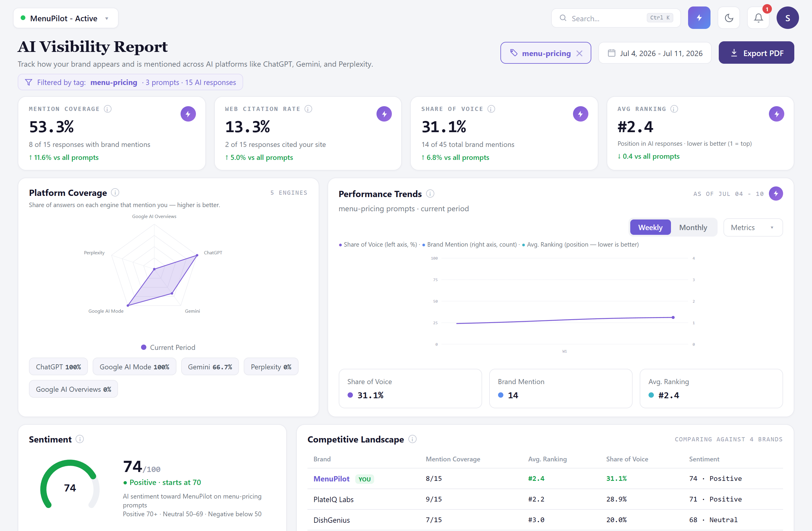Click the menu-pricing tag link in filter banner
812x531 pixels.
(114, 82)
